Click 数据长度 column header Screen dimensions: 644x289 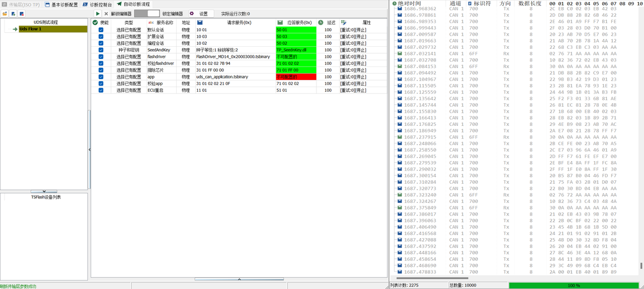(x=530, y=4)
